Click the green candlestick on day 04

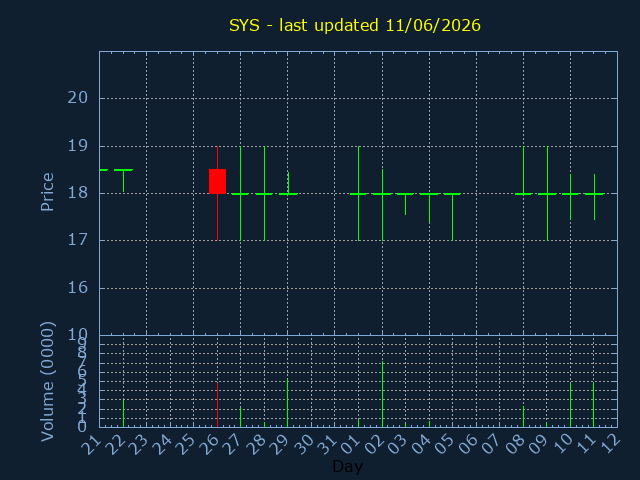(x=429, y=208)
